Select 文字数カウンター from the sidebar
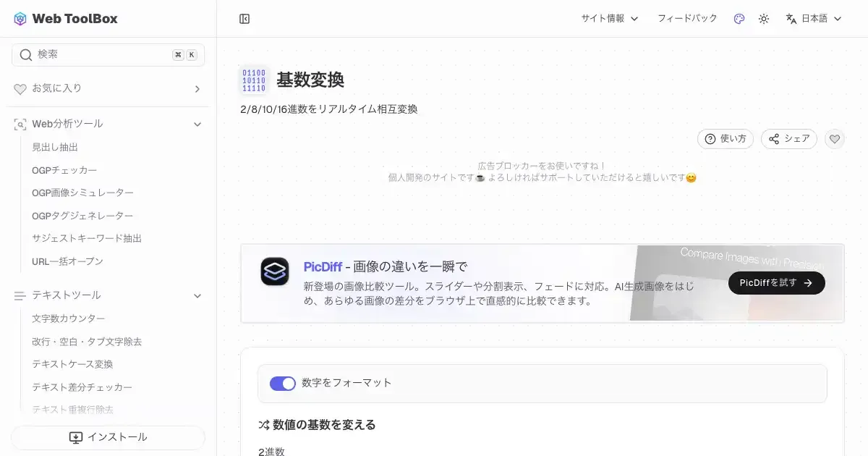The height and width of the screenshot is (456, 868). 69,318
